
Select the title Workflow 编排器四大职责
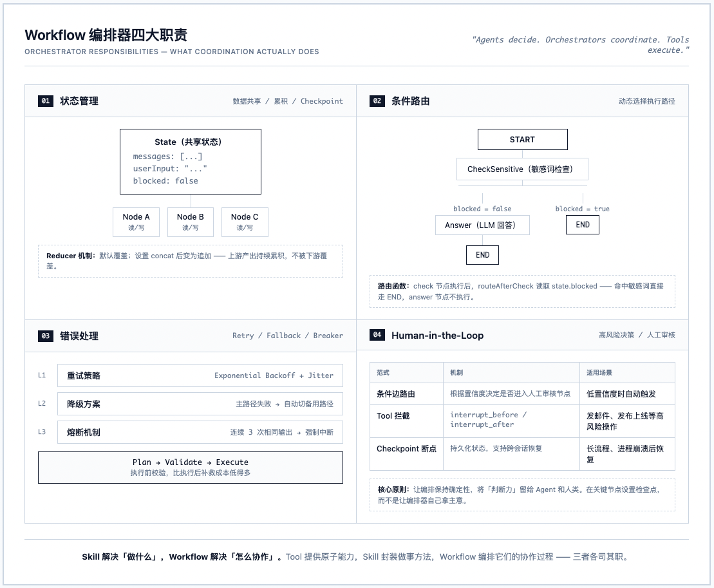(x=106, y=35)
